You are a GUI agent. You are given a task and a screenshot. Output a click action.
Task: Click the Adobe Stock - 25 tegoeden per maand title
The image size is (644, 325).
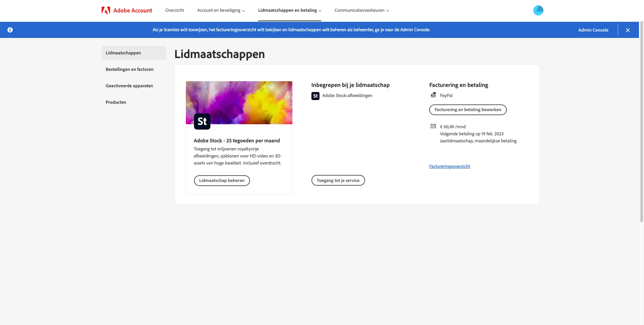click(x=237, y=141)
